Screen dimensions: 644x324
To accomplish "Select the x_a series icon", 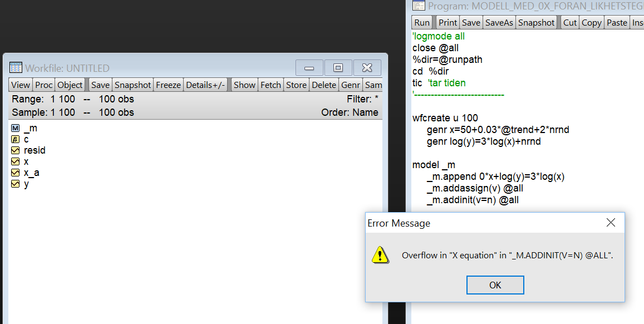I will coord(15,173).
